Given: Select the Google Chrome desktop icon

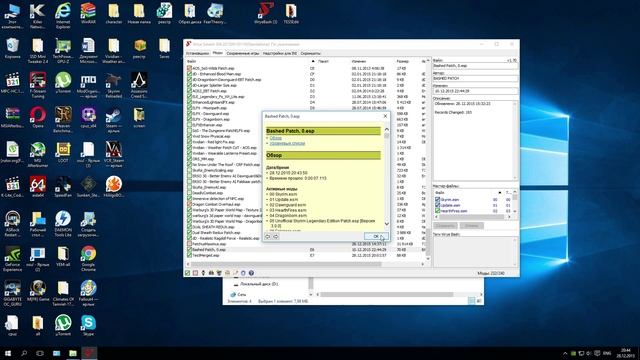Looking at the screenshot, I should point(88,258).
